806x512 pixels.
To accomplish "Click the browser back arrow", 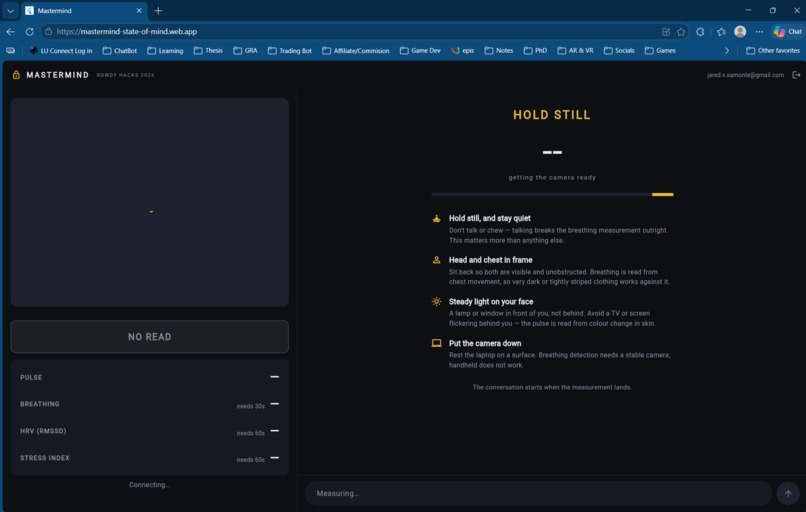I will pos(10,31).
